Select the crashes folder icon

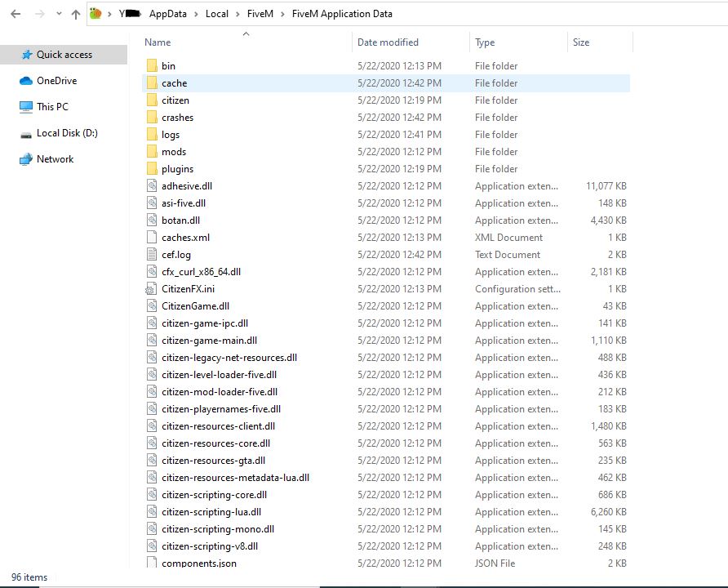tap(152, 117)
